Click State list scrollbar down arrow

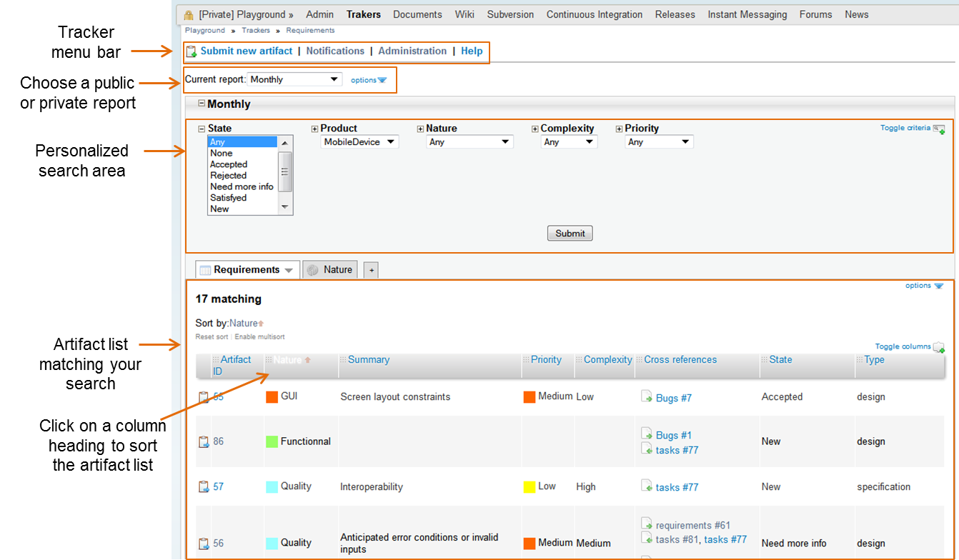point(285,207)
